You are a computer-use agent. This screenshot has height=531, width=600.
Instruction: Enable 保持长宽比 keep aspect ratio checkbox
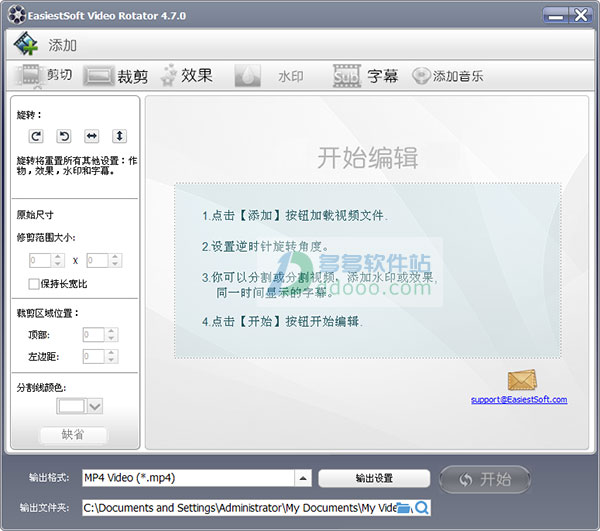click(x=34, y=284)
